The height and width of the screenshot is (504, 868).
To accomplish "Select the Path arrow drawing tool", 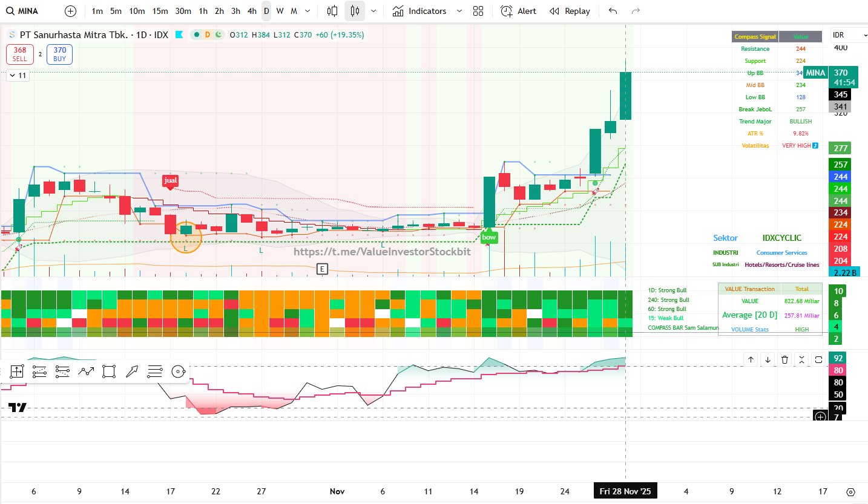I will (x=86, y=371).
